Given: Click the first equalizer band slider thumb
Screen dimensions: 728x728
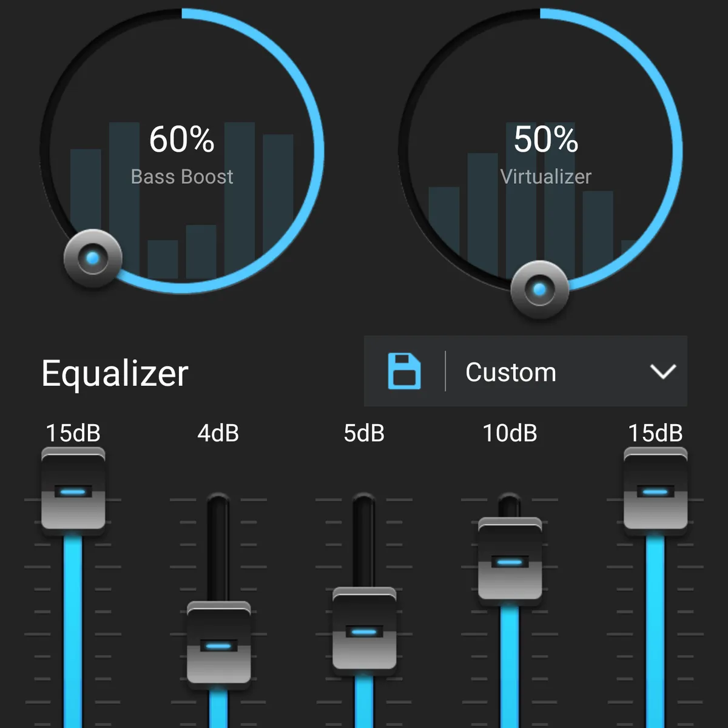Looking at the screenshot, I should pyautogui.click(x=73, y=489).
